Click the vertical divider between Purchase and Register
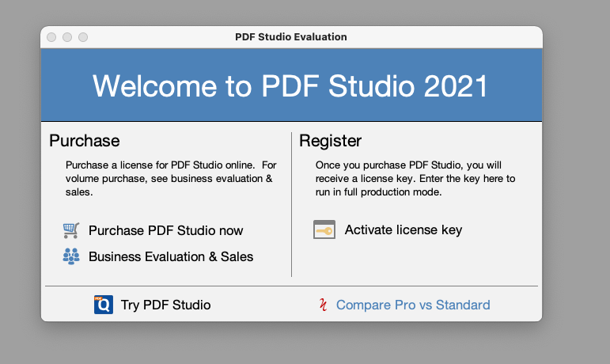 click(291, 205)
